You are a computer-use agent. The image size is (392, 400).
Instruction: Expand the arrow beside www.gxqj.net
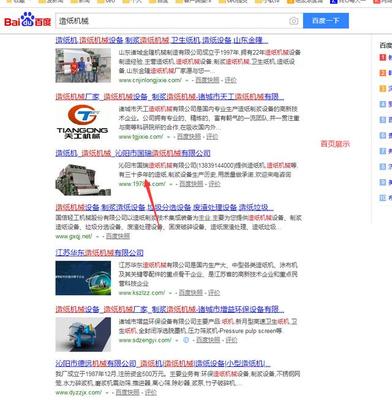click(97, 236)
